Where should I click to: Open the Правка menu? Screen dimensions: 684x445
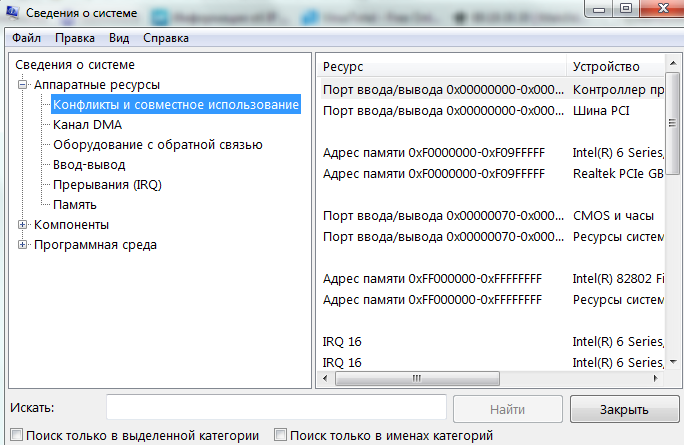[75, 38]
